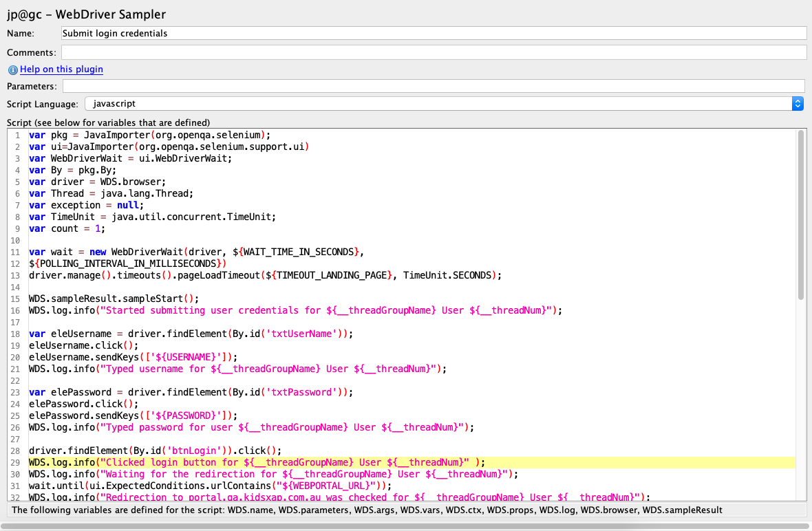The height and width of the screenshot is (531, 812).
Task: Click the 'Waiting for the redirection' log line
Action: point(273,474)
